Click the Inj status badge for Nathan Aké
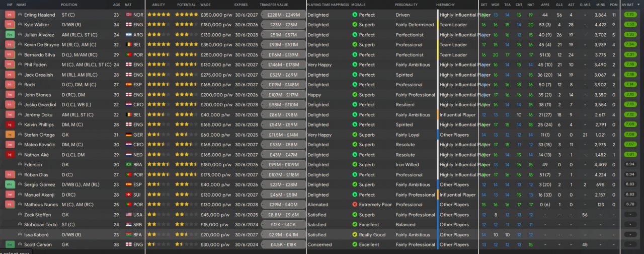Image resolution: width=644 pixels, height=254 pixels. (x=10, y=155)
